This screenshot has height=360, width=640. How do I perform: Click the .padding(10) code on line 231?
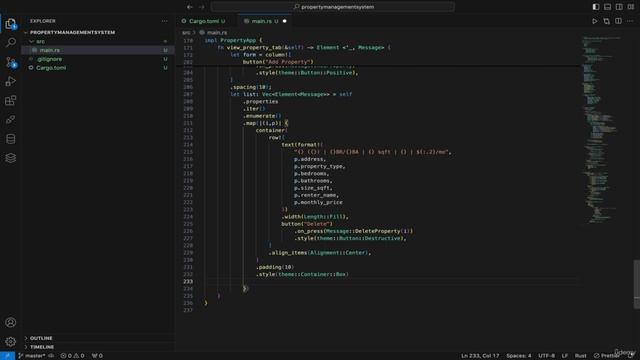pyautogui.click(x=275, y=267)
